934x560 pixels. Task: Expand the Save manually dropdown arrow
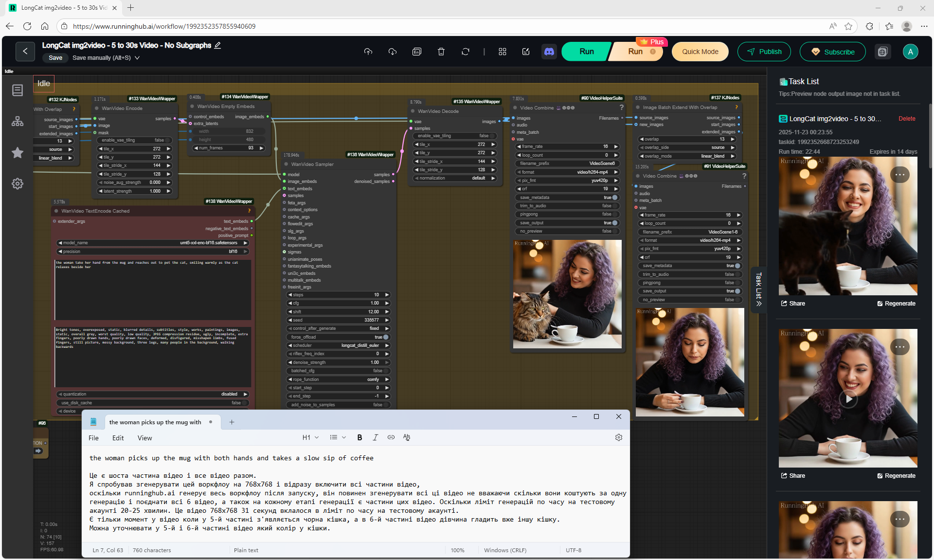click(137, 58)
